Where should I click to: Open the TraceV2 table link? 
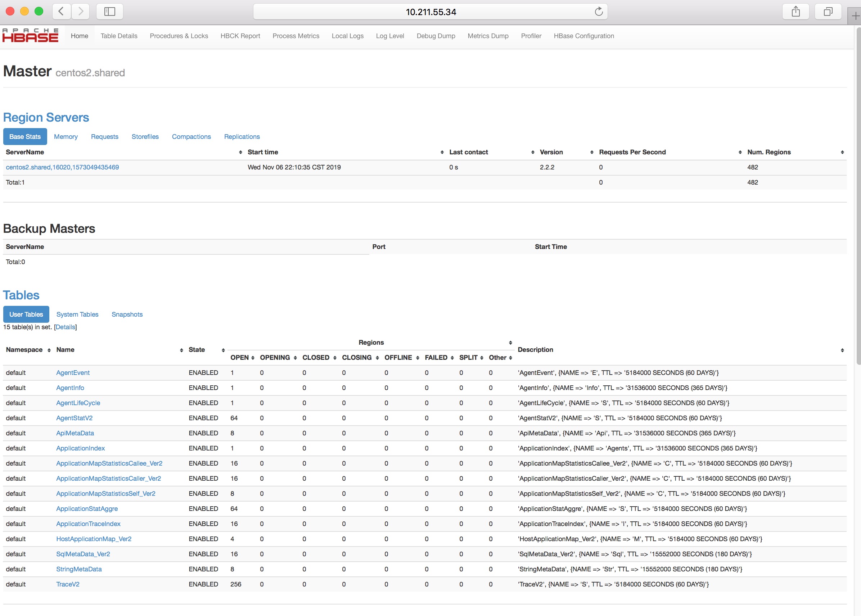(68, 584)
